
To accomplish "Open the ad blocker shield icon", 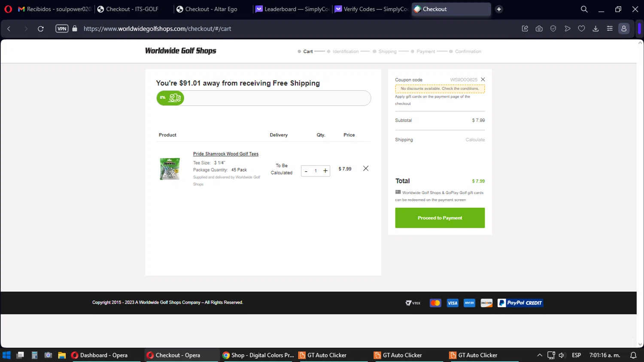I will pyautogui.click(x=553, y=29).
